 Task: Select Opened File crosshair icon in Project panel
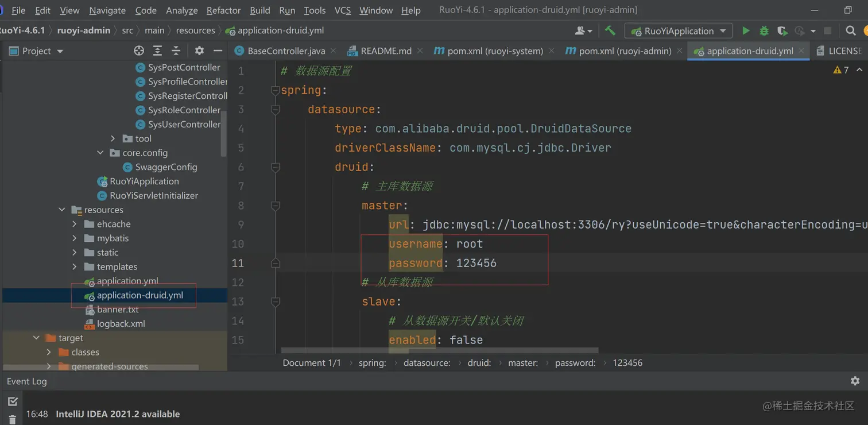click(x=139, y=51)
